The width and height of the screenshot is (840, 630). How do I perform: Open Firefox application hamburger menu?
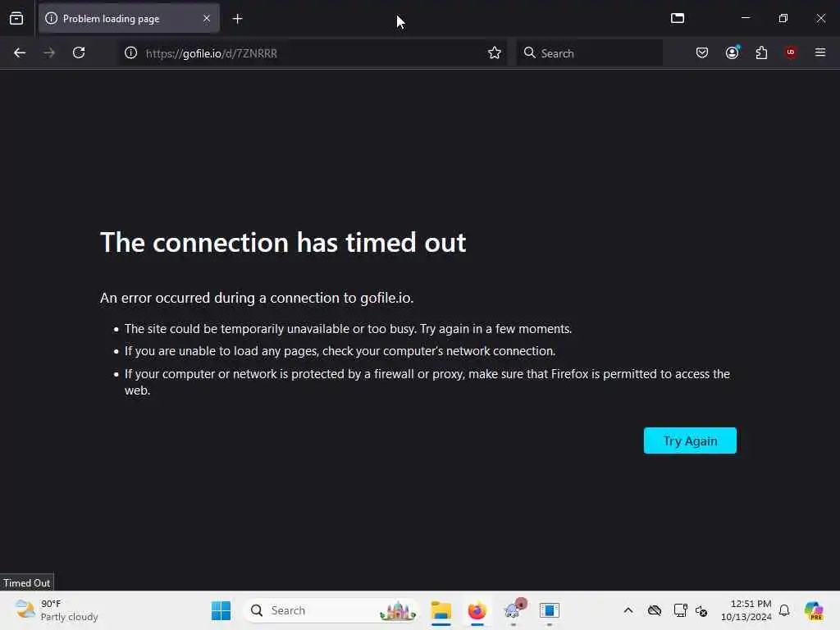pos(820,52)
